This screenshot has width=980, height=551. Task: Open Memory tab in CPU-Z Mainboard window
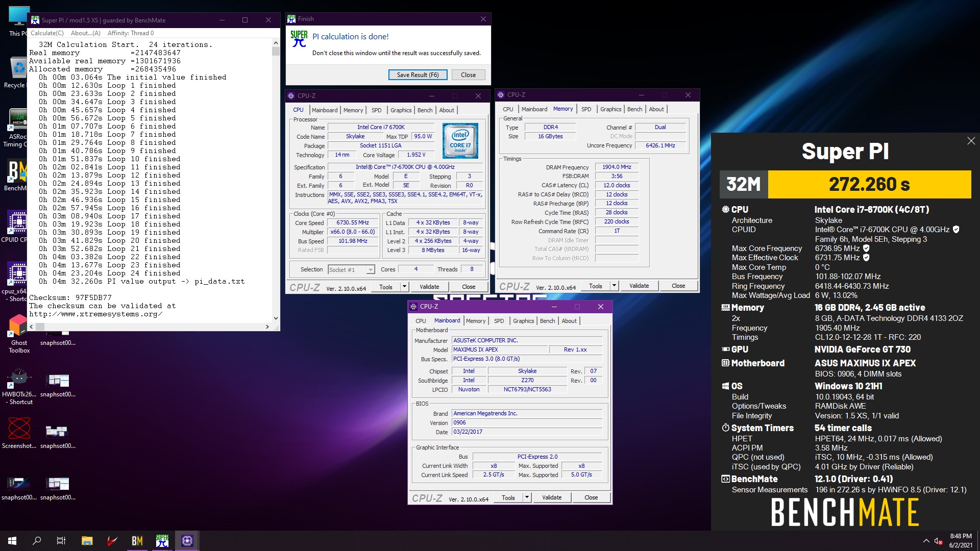point(476,321)
